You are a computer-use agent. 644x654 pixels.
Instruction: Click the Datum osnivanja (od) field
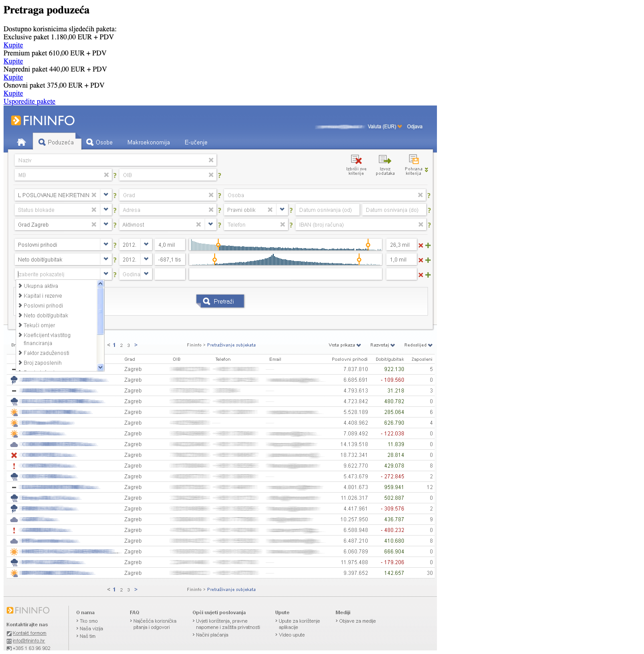[x=327, y=210]
